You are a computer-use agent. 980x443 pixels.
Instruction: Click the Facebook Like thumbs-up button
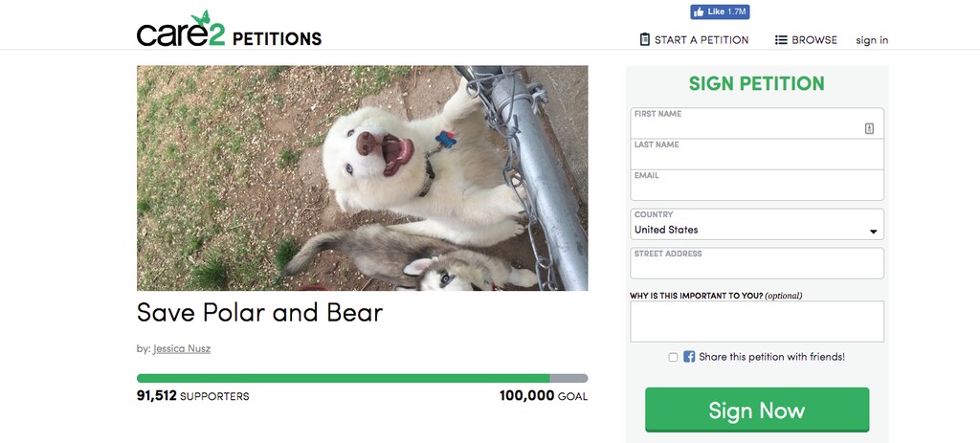pyautogui.click(x=718, y=12)
